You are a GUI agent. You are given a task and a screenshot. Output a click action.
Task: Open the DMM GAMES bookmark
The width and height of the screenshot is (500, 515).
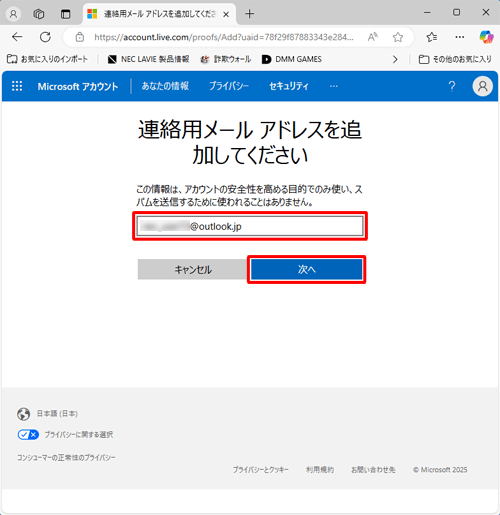(x=292, y=59)
